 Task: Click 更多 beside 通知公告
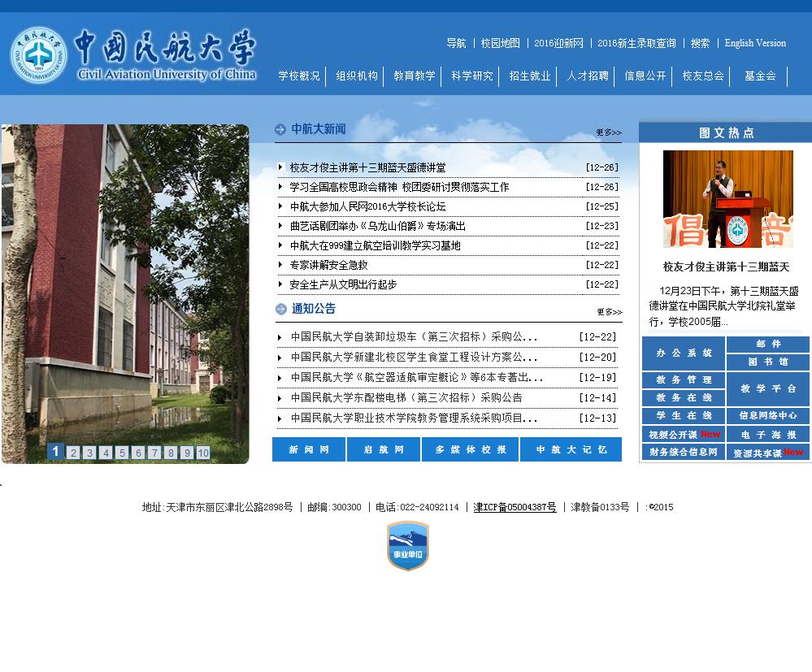609,312
